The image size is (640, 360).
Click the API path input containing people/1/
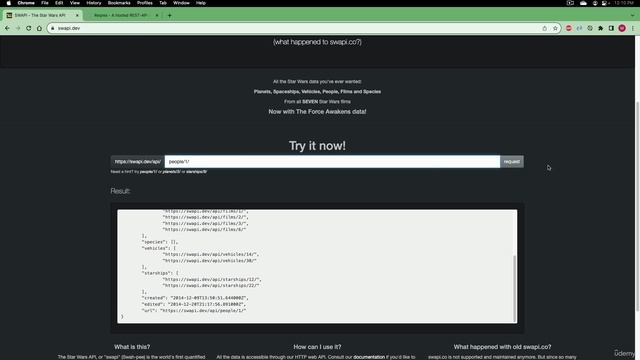332,162
